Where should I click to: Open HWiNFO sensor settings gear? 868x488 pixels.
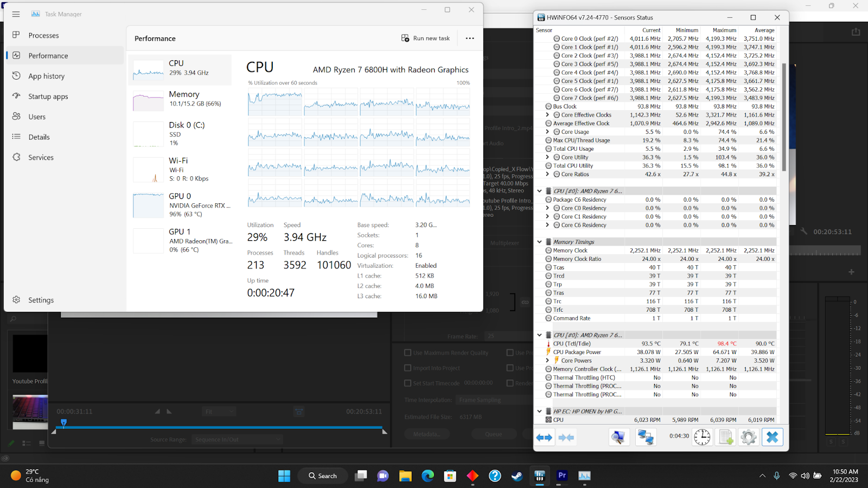749,437
